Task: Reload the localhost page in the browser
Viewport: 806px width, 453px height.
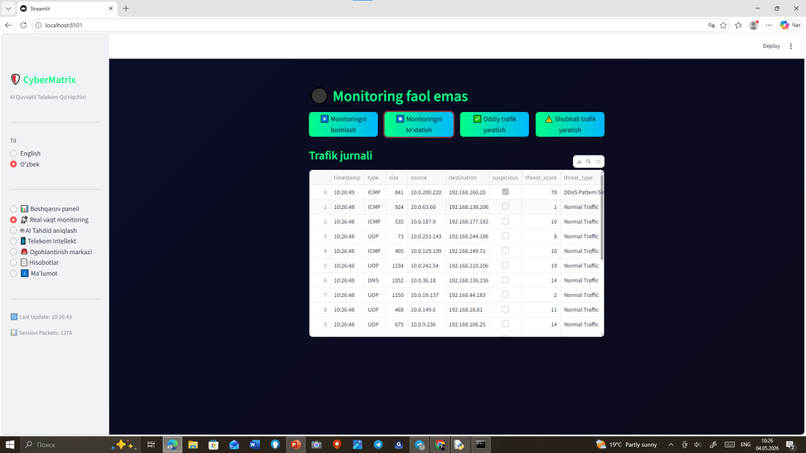Action: tap(23, 25)
